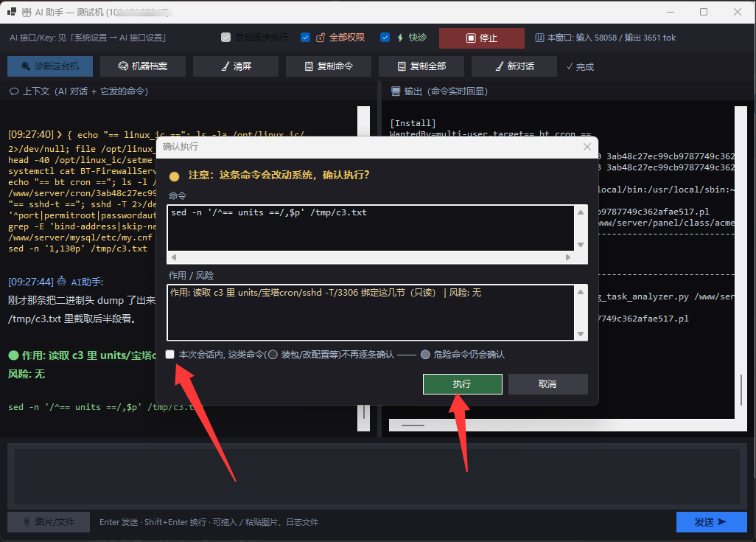756x542 pixels.
Task: Click command box scroll-left arrow
Action: [174, 257]
